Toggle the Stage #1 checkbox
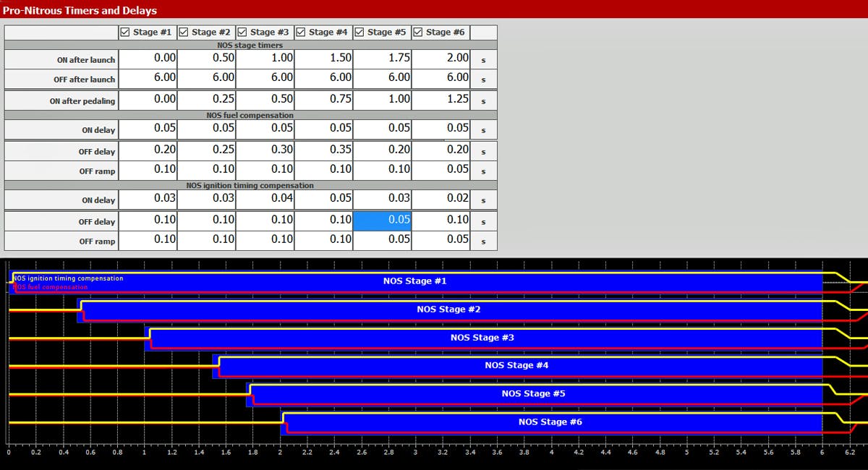This screenshot has height=470, width=868. [x=125, y=33]
